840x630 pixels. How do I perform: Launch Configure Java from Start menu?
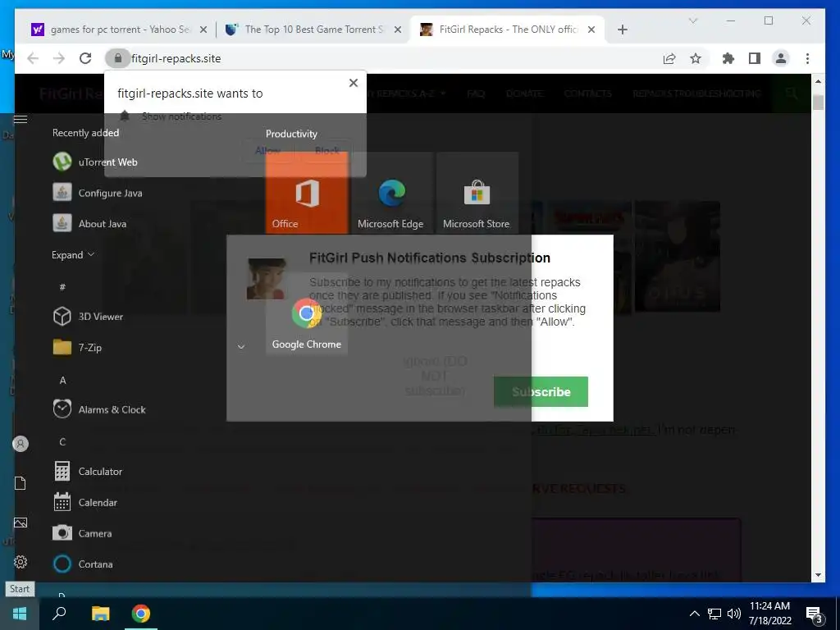click(x=97, y=193)
